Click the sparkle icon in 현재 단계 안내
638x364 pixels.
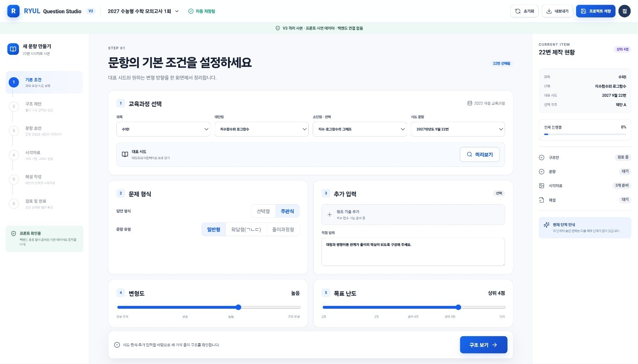pyautogui.click(x=547, y=225)
